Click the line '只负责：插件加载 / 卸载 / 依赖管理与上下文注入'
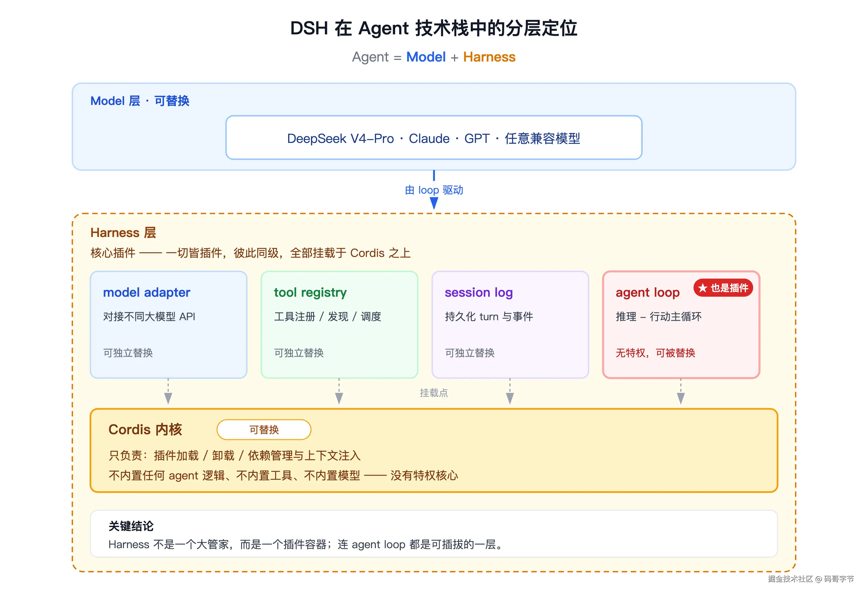868x597 pixels. 235,456
